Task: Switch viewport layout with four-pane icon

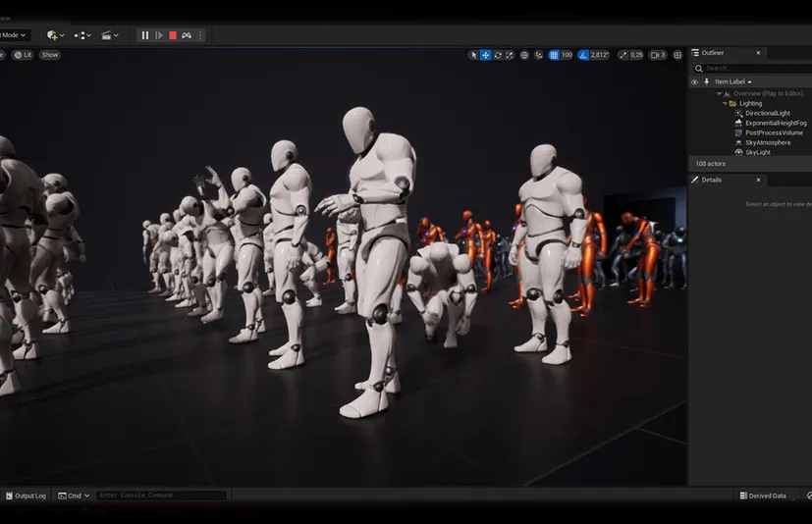Action: [677, 55]
